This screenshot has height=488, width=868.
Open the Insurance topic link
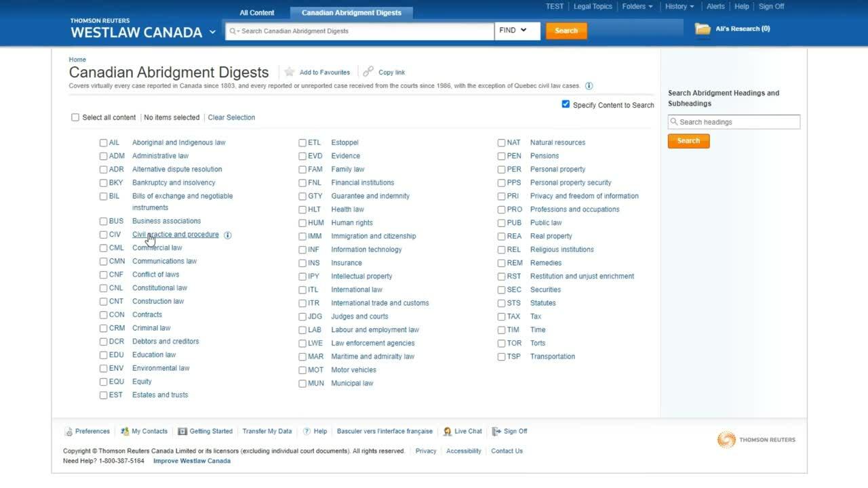[347, 263]
